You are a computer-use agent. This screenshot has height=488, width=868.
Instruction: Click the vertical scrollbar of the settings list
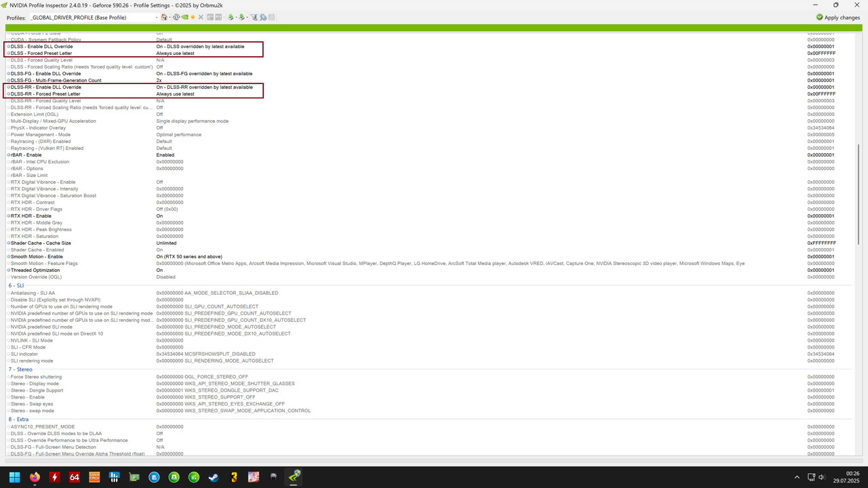[859, 194]
